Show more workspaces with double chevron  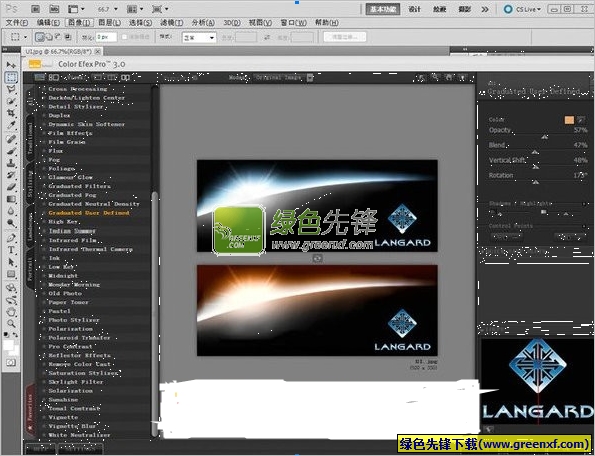pyautogui.click(x=485, y=9)
